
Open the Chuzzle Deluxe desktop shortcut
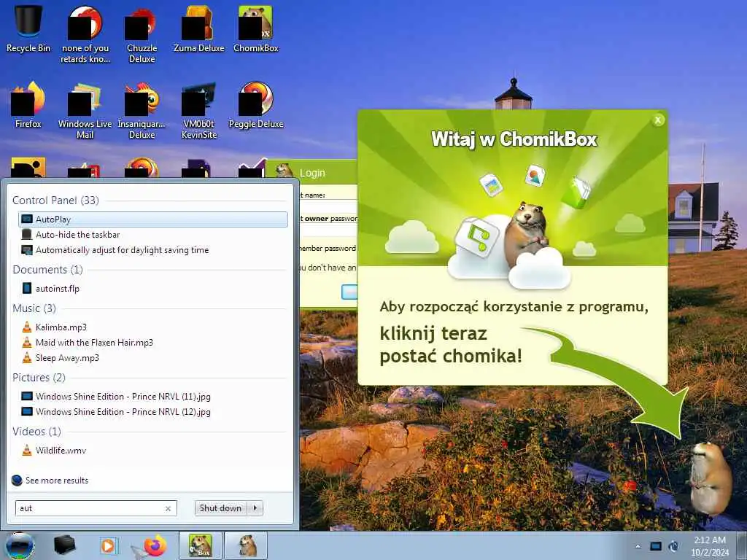pos(142,34)
